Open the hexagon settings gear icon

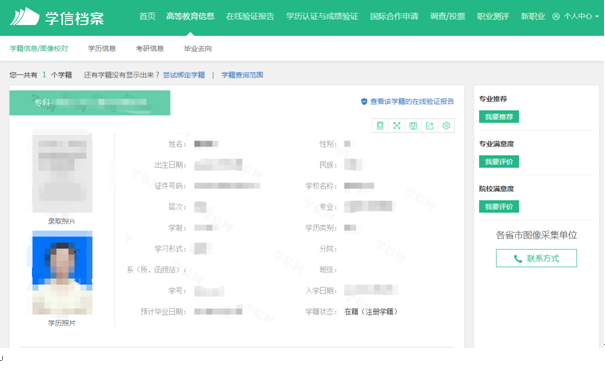[446, 126]
